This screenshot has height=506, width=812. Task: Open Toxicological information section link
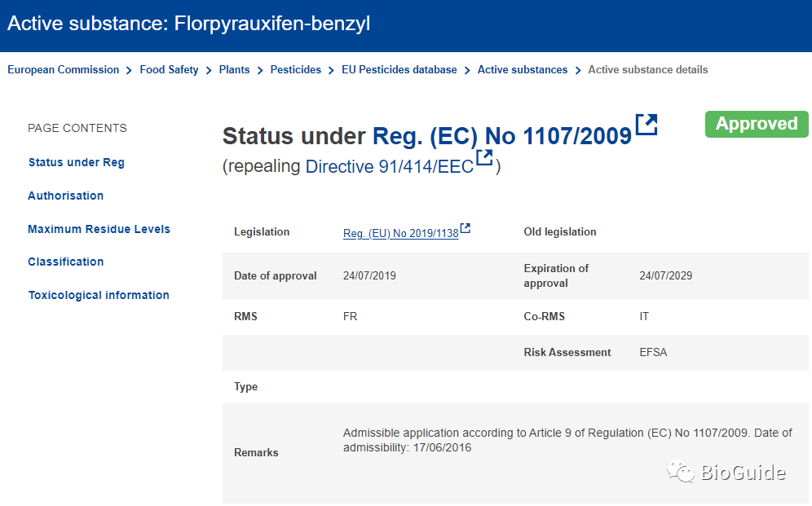coord(99,295)
